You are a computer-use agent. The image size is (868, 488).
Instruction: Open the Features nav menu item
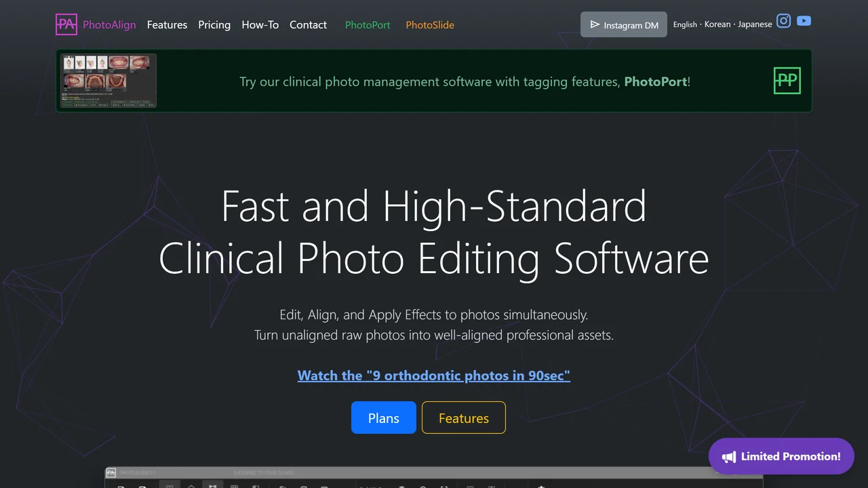click(x=167, y=24)
